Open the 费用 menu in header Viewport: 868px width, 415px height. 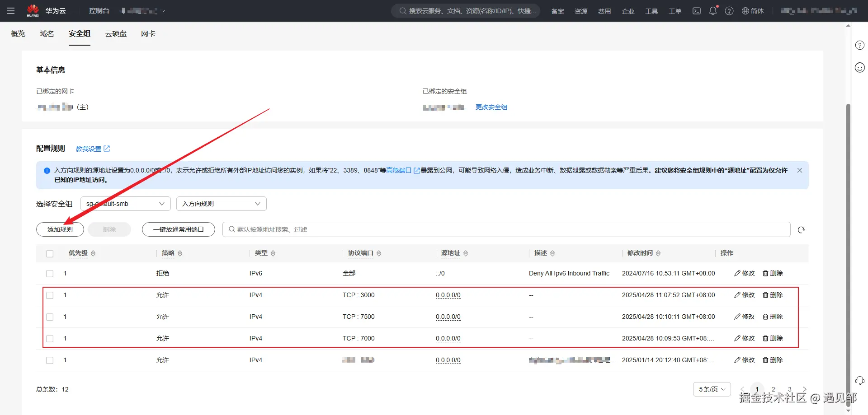(604, 11)
